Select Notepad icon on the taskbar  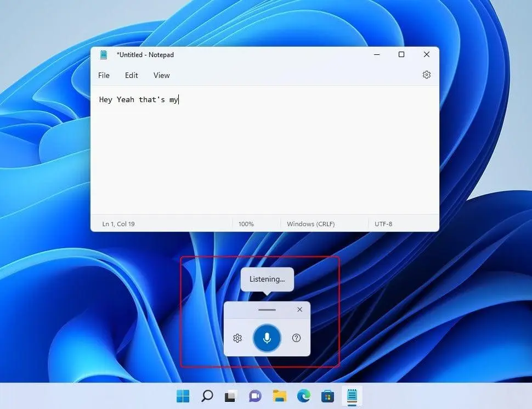coord(352,396)
